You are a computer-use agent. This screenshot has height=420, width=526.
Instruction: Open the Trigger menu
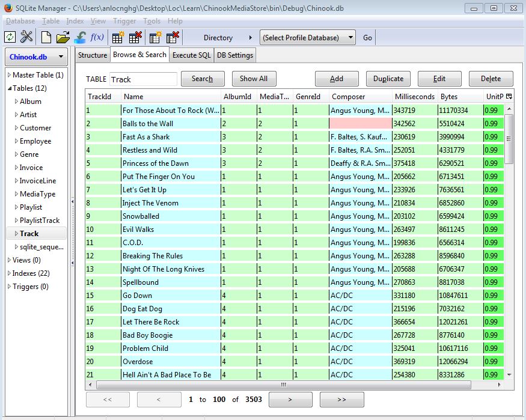[124, 21]
